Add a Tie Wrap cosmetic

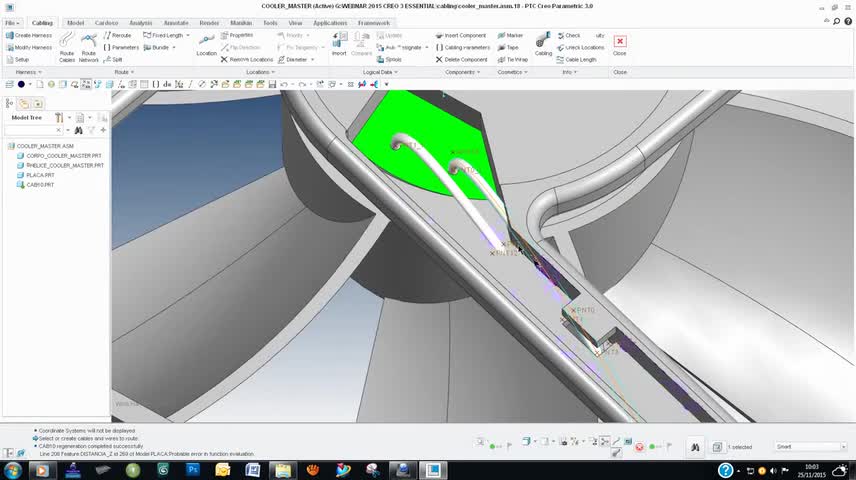click(x=512, y=60)
